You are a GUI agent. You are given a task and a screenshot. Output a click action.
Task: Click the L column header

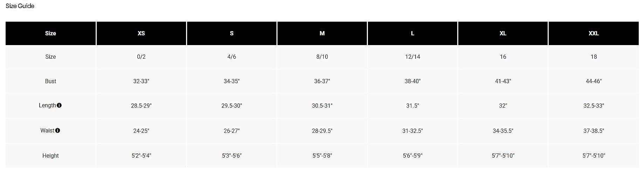pyautogui.click(x=412, y=33)
